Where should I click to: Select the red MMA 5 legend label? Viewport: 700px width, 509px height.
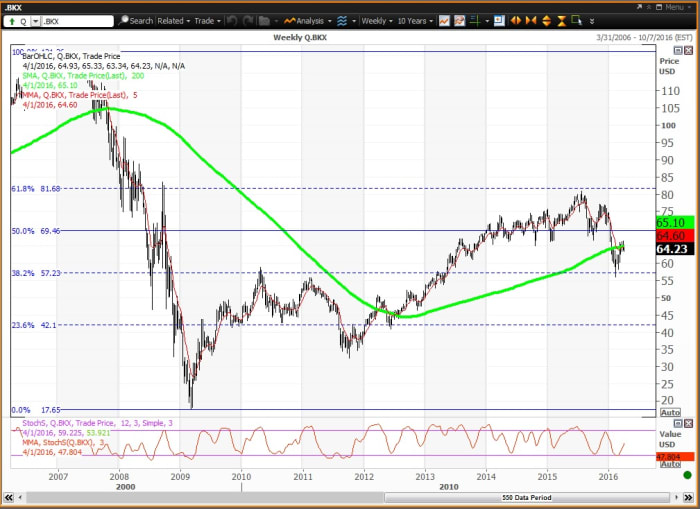[x=79, y=95]
